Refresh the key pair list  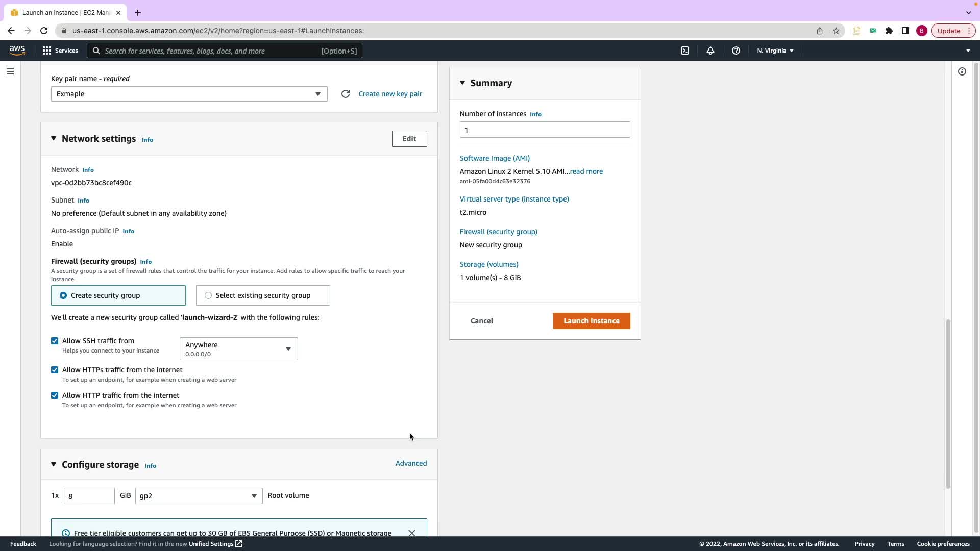click(x=346, y=94)
